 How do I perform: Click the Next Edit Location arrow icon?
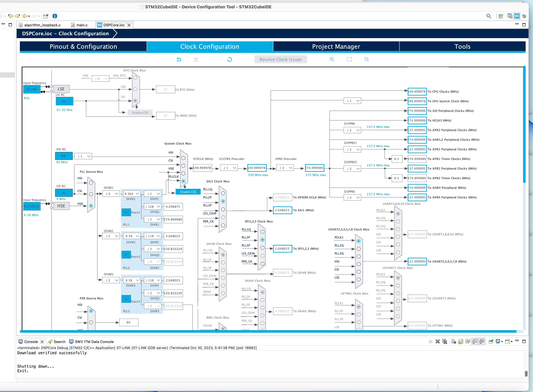point(17,16)
